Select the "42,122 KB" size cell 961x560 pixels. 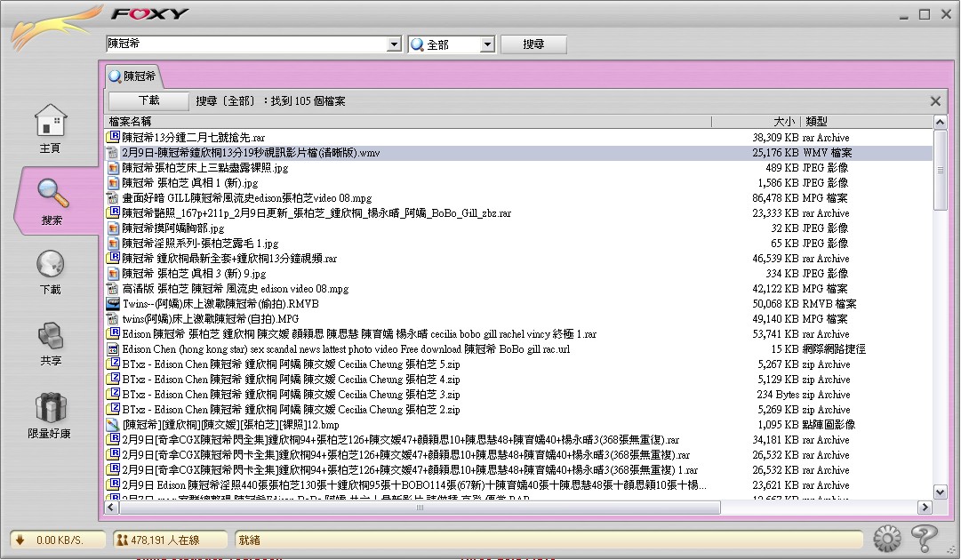775,289
